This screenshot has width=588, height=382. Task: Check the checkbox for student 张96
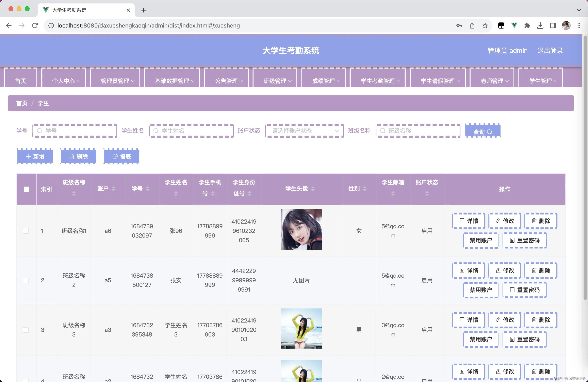[x=26, y=231]
